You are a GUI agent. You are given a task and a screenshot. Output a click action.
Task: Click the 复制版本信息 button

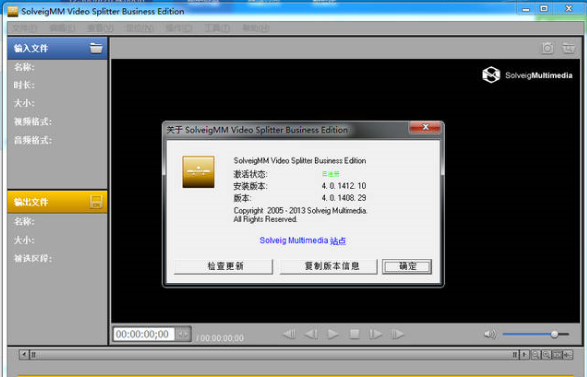click(x=328, y=266)
